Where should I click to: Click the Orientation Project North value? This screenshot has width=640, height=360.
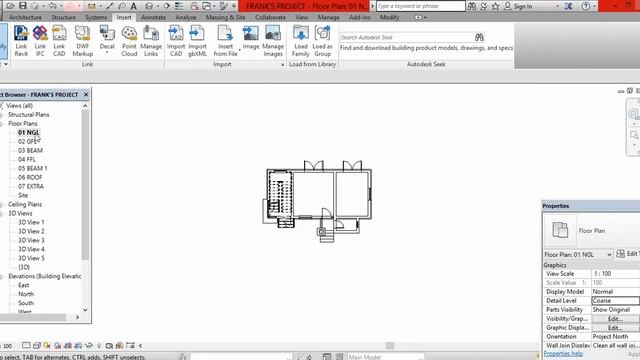(616, 336)
